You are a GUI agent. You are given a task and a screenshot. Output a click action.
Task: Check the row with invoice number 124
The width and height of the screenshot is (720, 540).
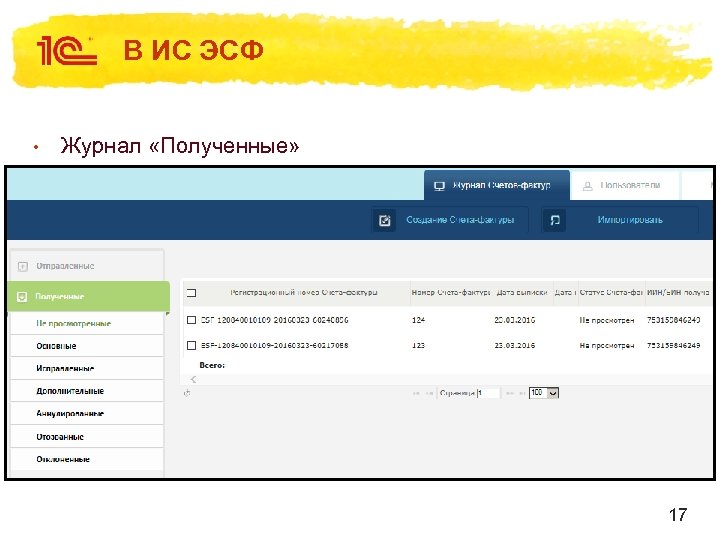pos(191,320)
